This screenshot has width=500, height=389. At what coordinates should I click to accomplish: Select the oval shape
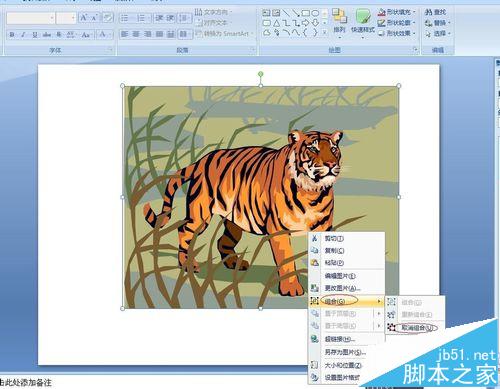tap(315, 13)
